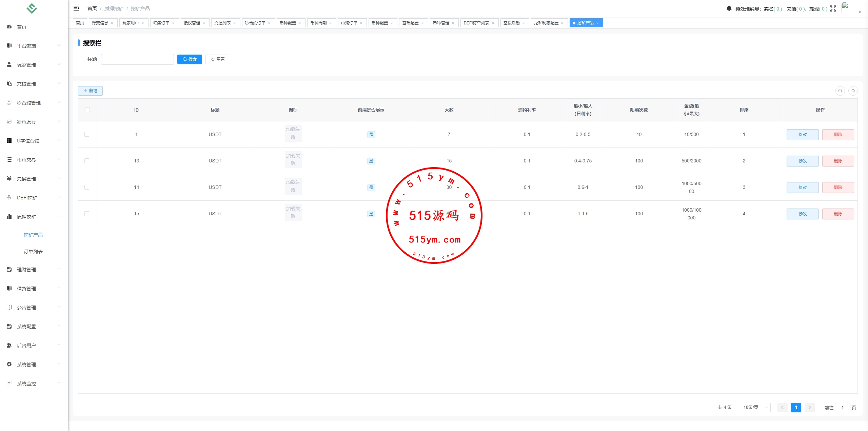This screenshot has width=868, height=431.
Task: Check the select-all checkbox in table header
Action: pos(87,110)
